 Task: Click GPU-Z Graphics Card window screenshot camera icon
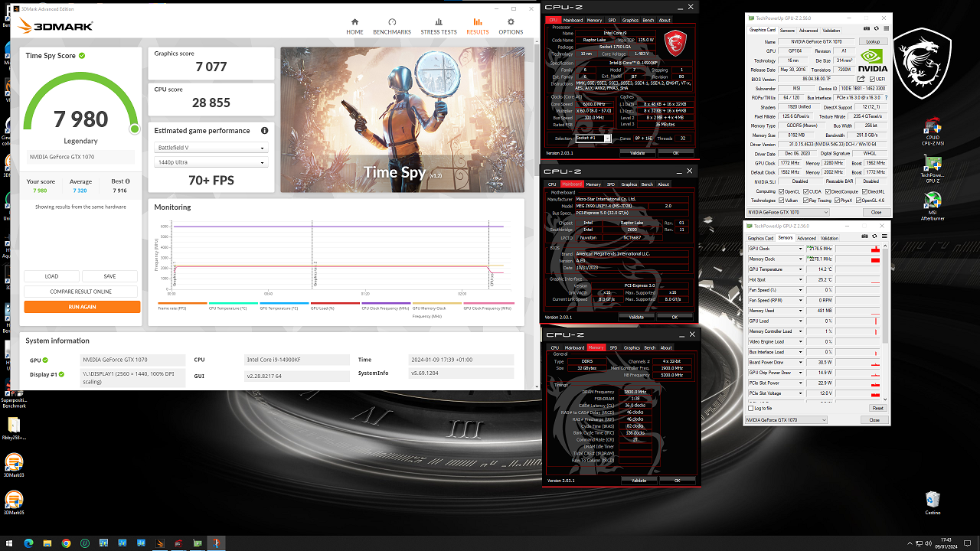tap(865, 30)
